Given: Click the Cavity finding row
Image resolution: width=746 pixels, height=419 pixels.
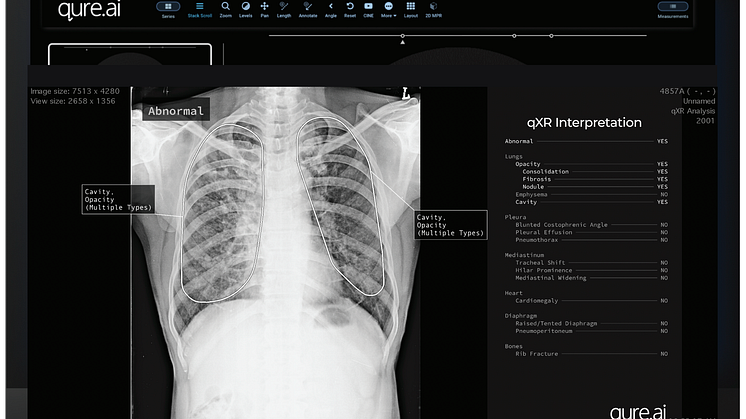Looking at the screenshot, I should coord(591,202).
